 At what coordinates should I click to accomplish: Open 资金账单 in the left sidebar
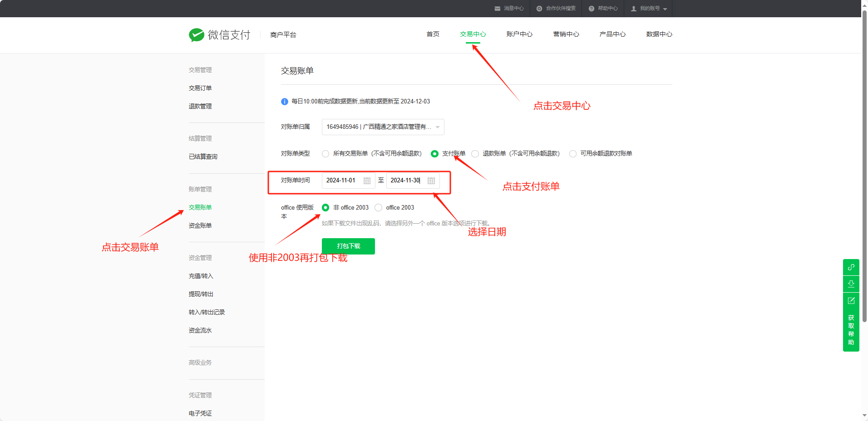[x=200, y=225]
